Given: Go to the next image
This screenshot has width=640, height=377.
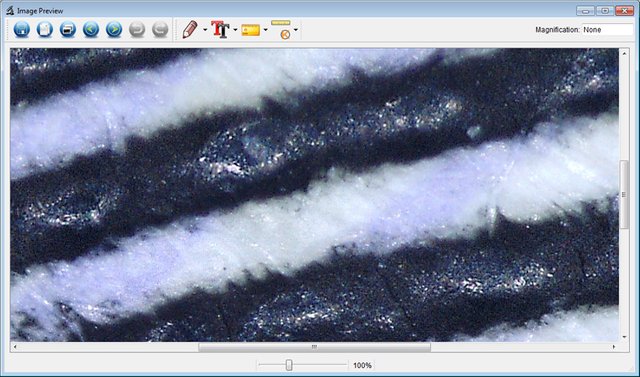Looking at the screenshot, I should pyautogui.click(x=114, y=29).
